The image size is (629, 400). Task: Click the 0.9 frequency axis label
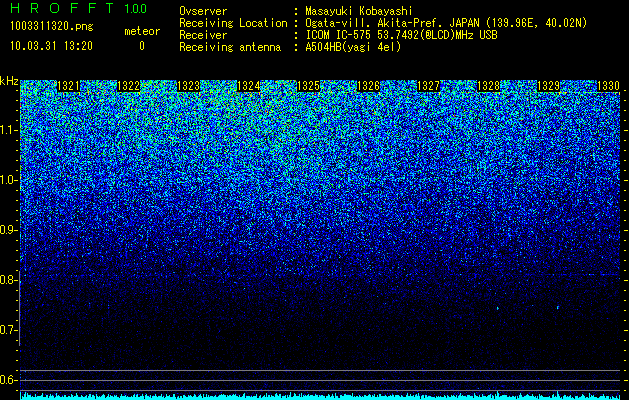(x=8, y=230)
